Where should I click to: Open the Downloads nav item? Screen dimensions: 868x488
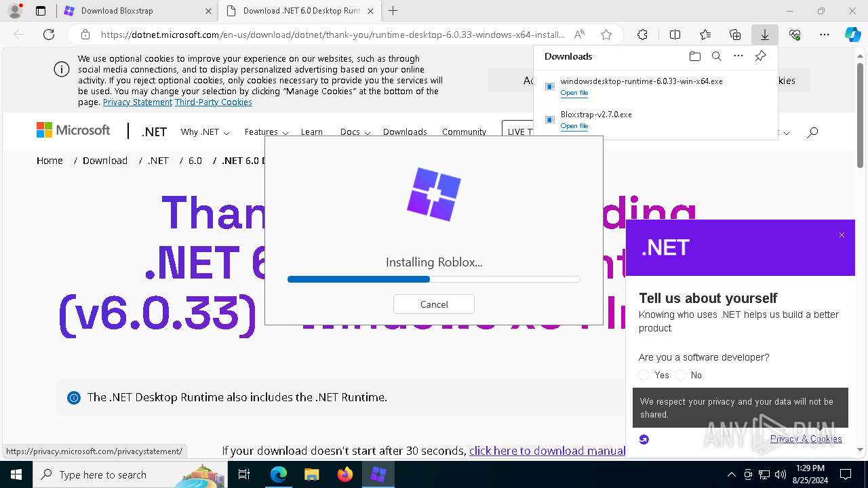click(x=405, y=132)
